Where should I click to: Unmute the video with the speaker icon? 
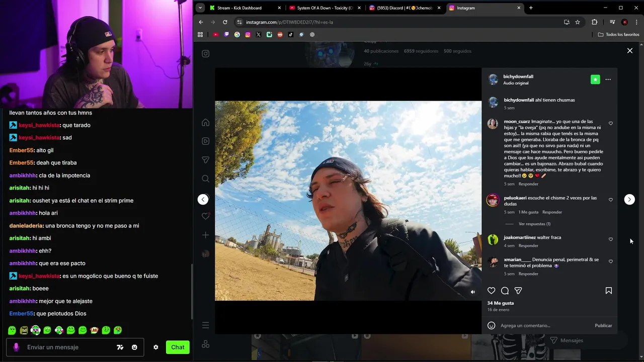[472, 292]
